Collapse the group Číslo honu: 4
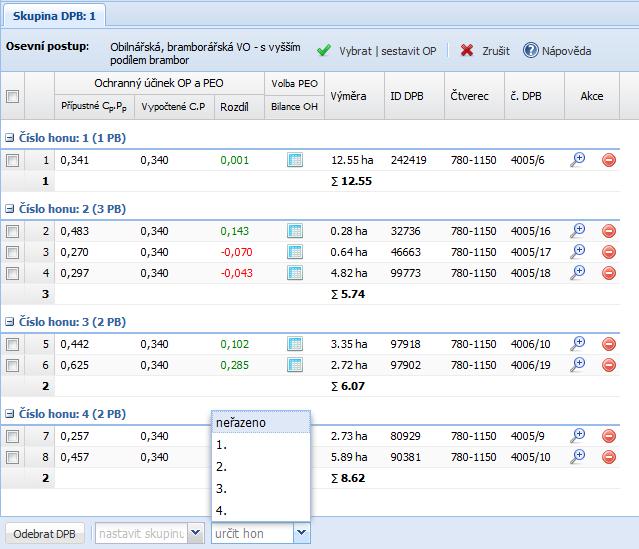Viewport: 639px width, 549px height. click(9, 414)
